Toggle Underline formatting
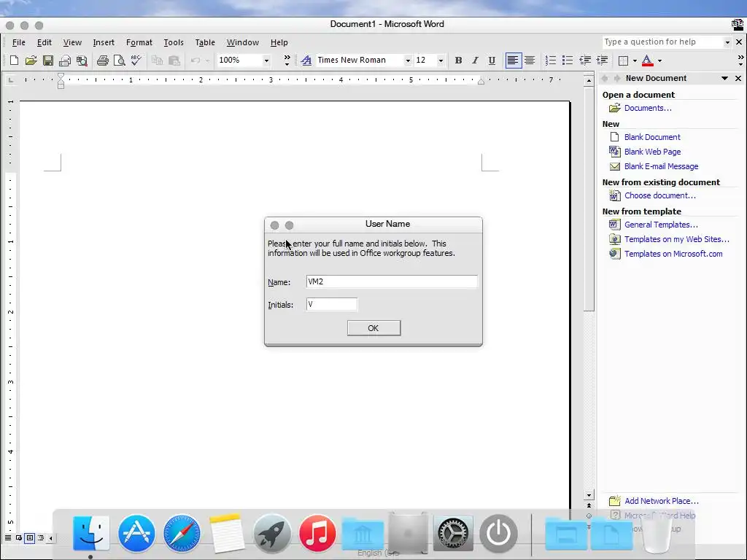747x560 pixels. click(492, 61)
